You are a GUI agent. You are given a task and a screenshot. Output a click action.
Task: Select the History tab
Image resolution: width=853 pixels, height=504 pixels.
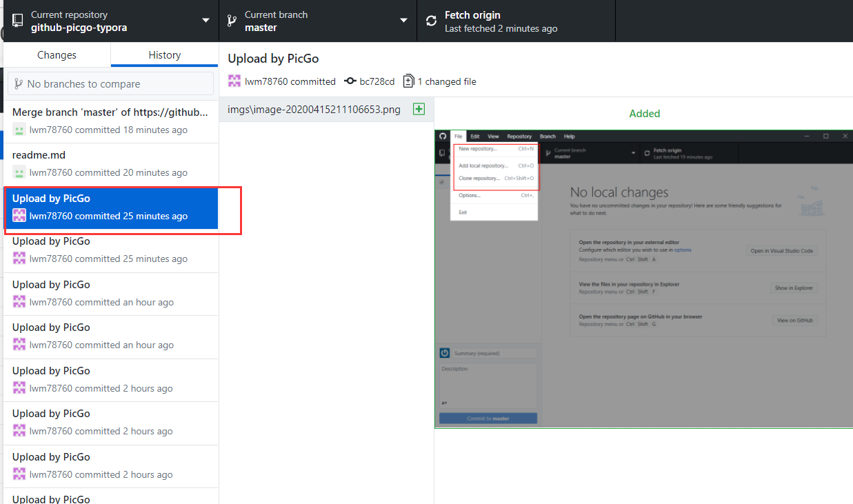pyautogui.click(x=165, y=55)
